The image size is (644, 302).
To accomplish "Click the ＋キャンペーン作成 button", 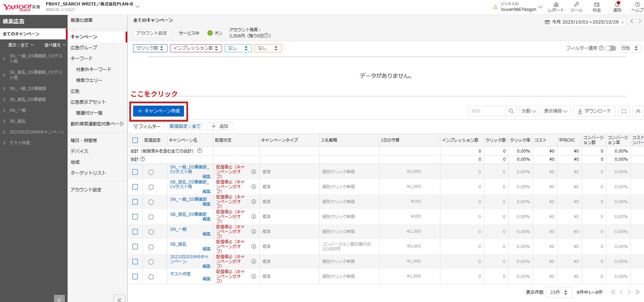I will click(159, 111).
